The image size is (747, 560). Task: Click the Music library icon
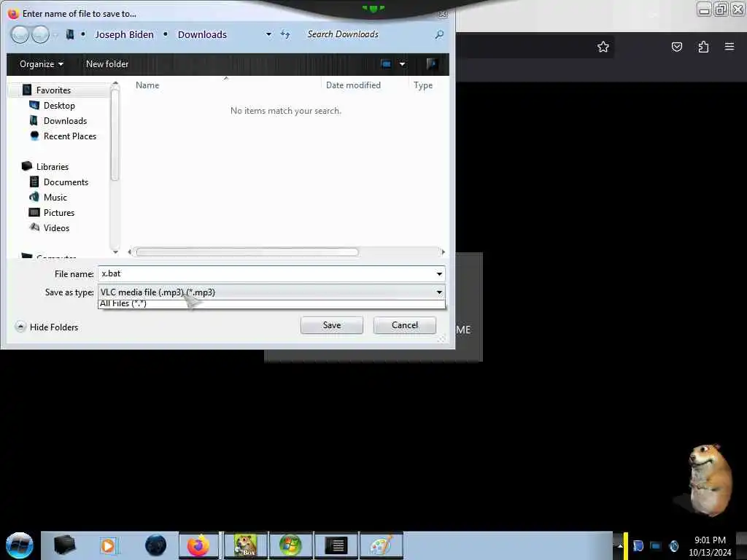click(34, 197)
